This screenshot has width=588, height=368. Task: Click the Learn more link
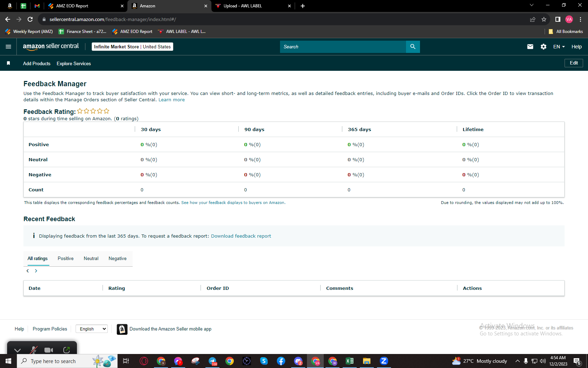pyautogui.click(x=171, y=100)
